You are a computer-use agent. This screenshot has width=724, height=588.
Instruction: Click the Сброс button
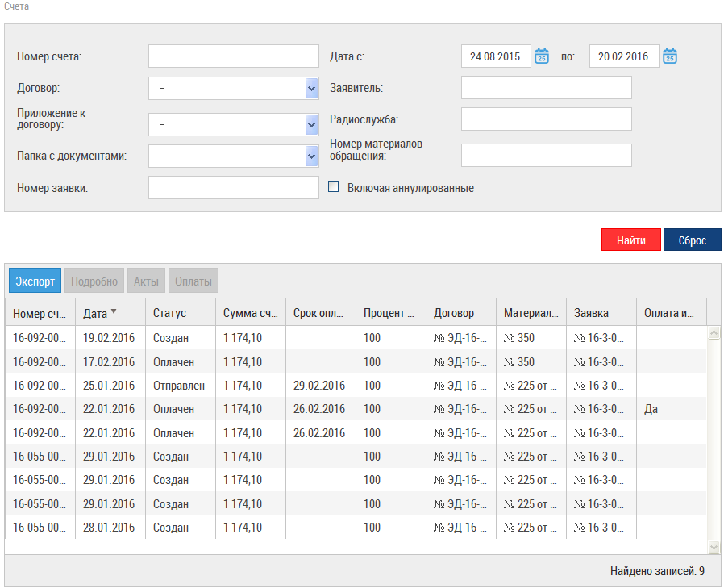point(692,240)
